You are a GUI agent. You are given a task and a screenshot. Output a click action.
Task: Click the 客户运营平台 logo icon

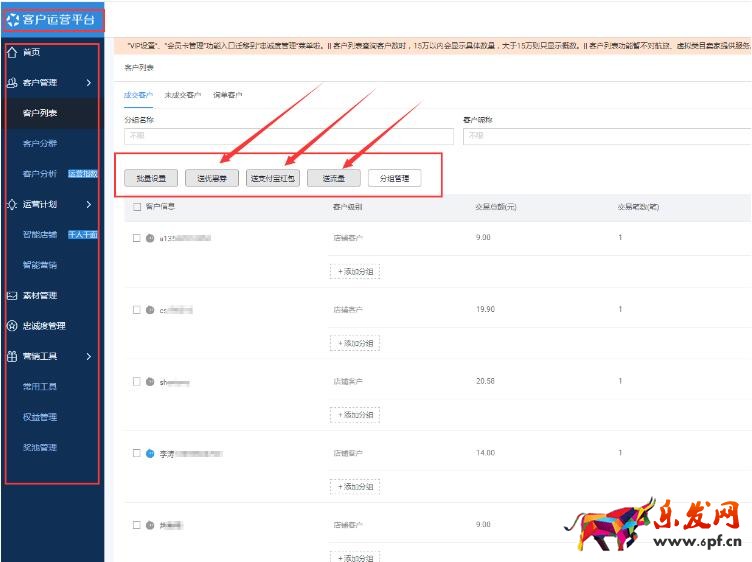tap(13, 19)
